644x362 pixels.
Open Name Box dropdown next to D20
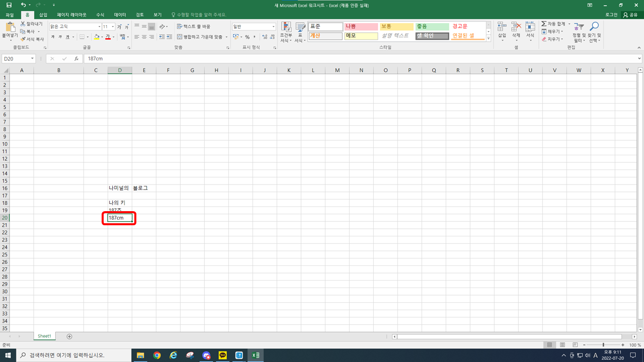[x=33, y=58]
